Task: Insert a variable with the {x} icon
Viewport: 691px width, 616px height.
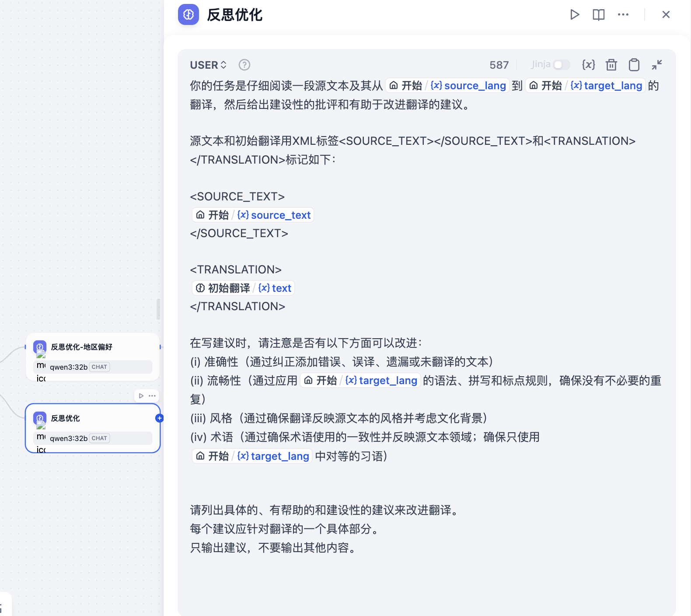Action: click(x=588, y=65)
